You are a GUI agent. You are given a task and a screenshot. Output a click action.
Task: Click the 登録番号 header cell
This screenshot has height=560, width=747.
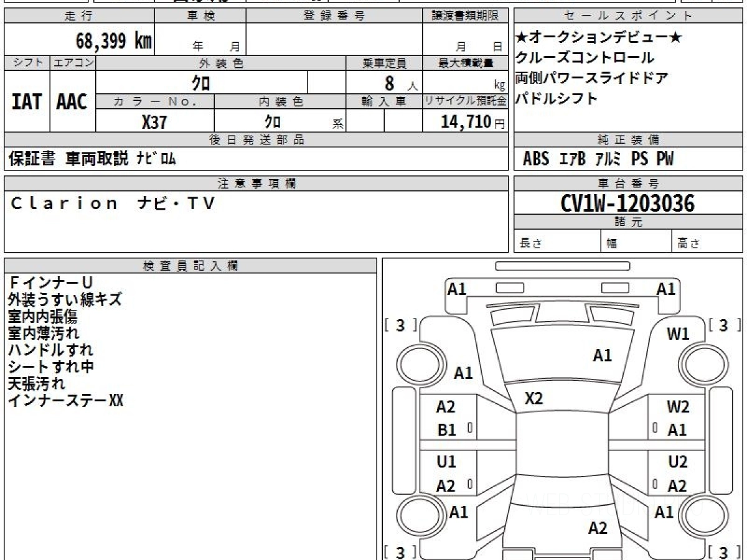pos(334,16)
